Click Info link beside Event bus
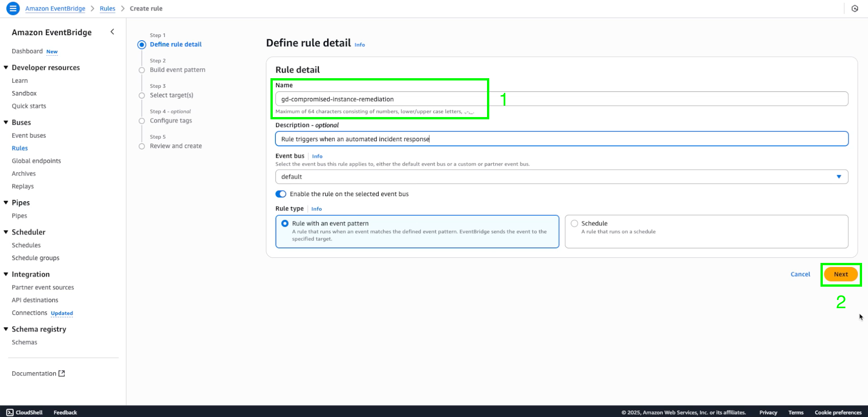The image size is (868, 417). [317, 156]
